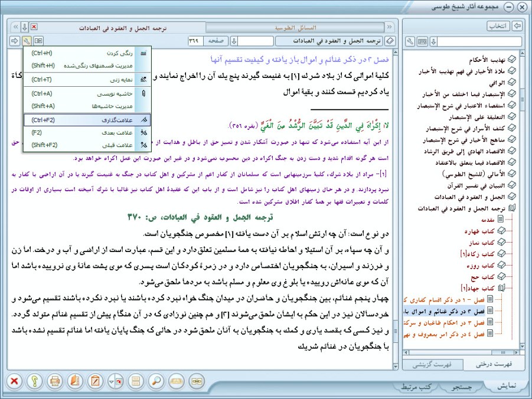Expand the كتاب حج node
The height and width of the screenshot is (399, 532).
coord(501,277)
